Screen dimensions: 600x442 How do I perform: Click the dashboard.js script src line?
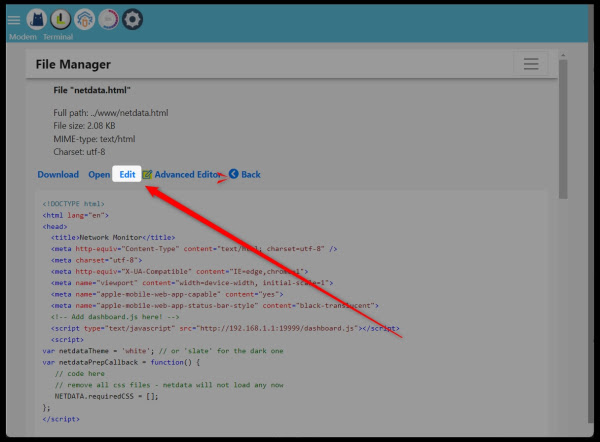225,328
